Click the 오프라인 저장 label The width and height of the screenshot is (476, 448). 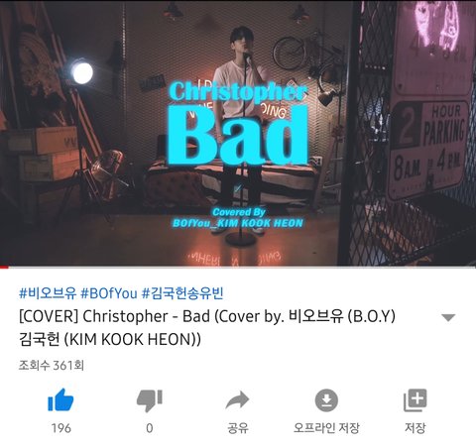326,428
